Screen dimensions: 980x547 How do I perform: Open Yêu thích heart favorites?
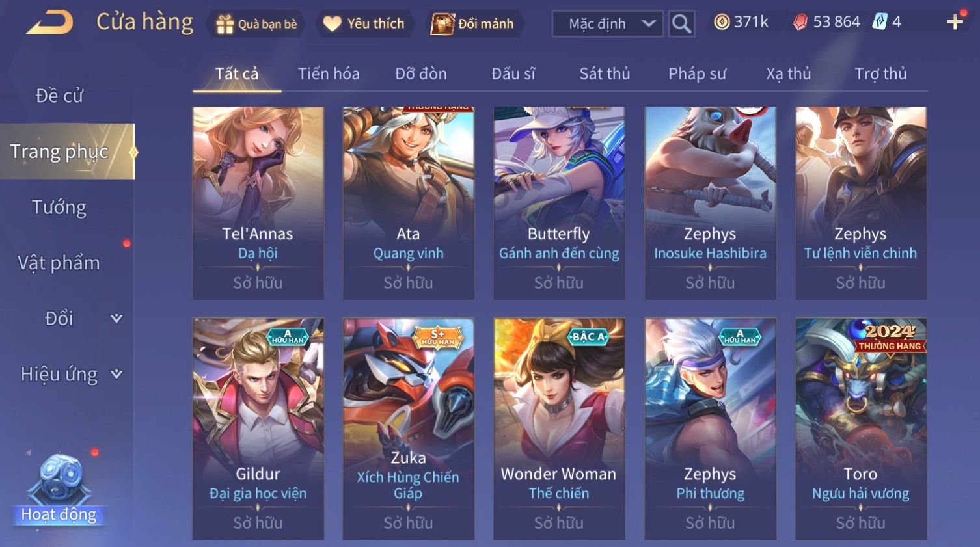(364, 24)
